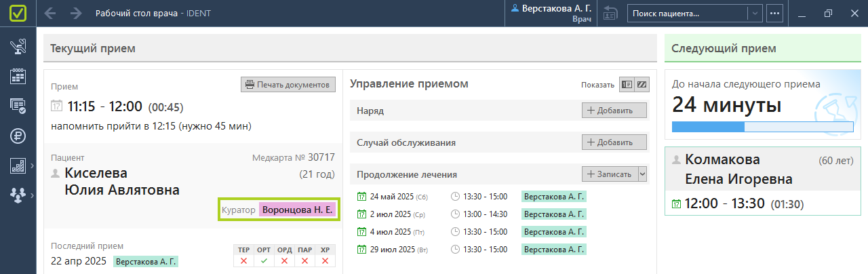This screenshot has width=868, height=274.
Task: Click the switch-user icon beside Верстакова
Action: coord(610,13)
